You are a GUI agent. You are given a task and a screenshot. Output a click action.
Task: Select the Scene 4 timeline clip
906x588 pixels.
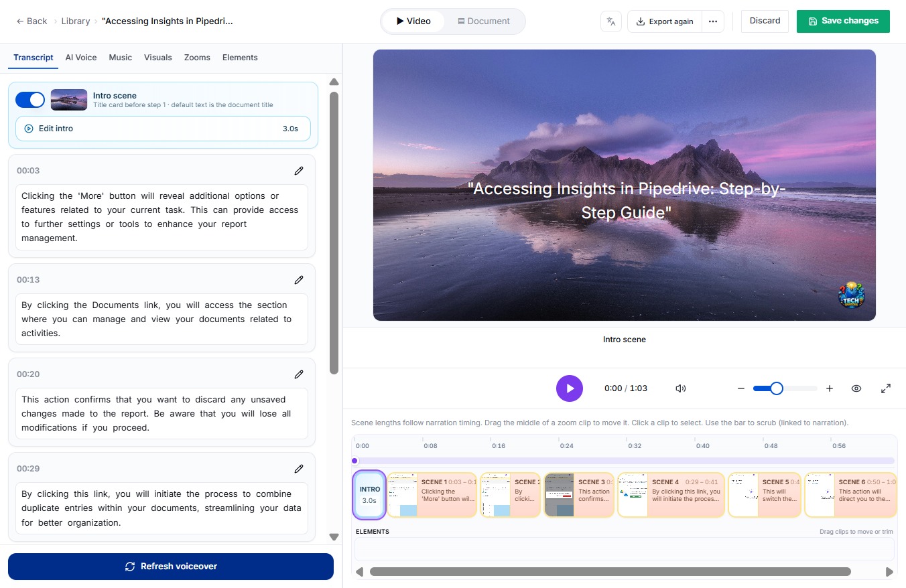coord(671,495)
